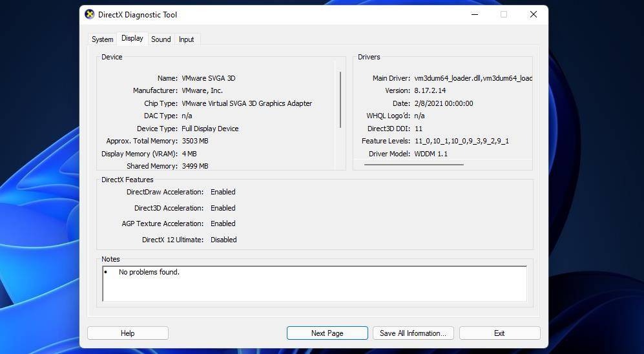Click the 'Approx. Total Memory:' label
This screenshot has height=354, width=644.
click(142, 141)
